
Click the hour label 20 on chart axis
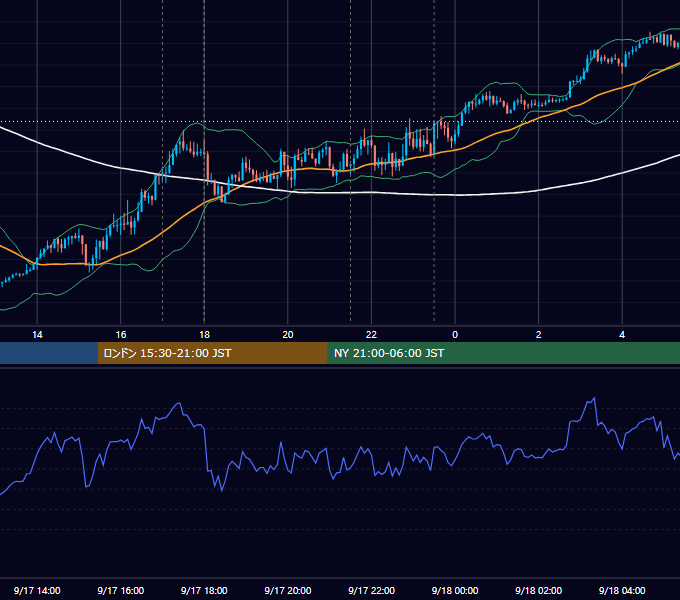pyautogui.click(x=288, y=335)
